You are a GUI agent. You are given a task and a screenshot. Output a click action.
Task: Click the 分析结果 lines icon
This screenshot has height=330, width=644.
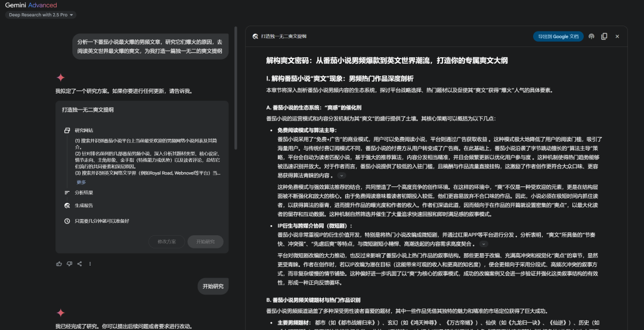(x=67, y=192)
